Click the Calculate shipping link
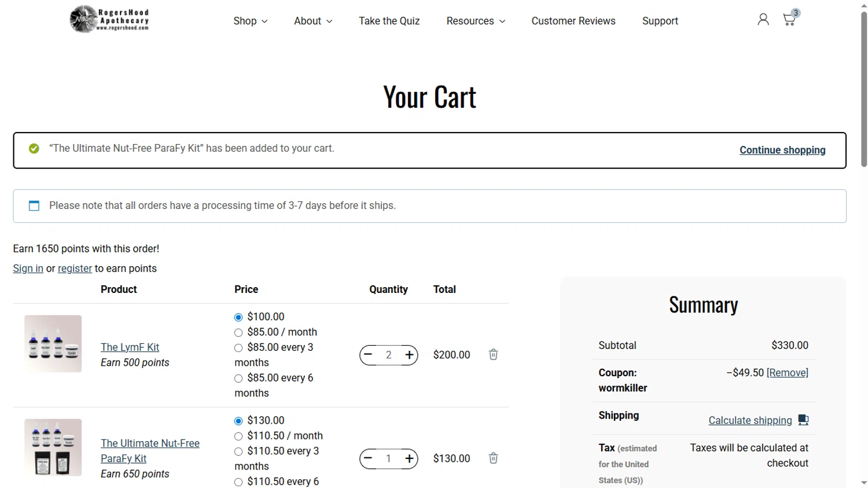The image size is (868, 488). point(750,420)
